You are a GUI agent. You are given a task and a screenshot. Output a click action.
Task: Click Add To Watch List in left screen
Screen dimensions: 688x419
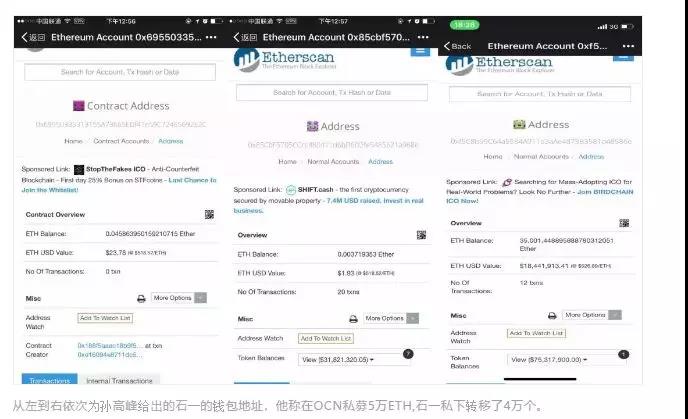(x=105, y=318)
